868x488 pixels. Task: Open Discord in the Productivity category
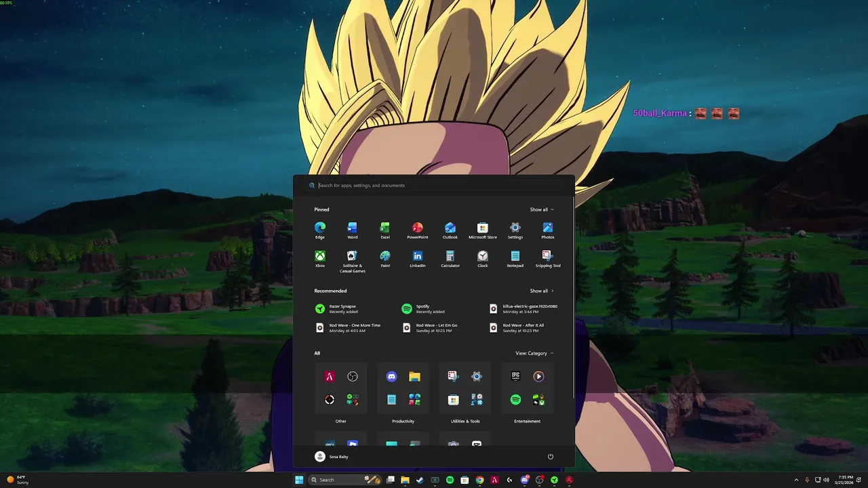(x=391, y=377)
